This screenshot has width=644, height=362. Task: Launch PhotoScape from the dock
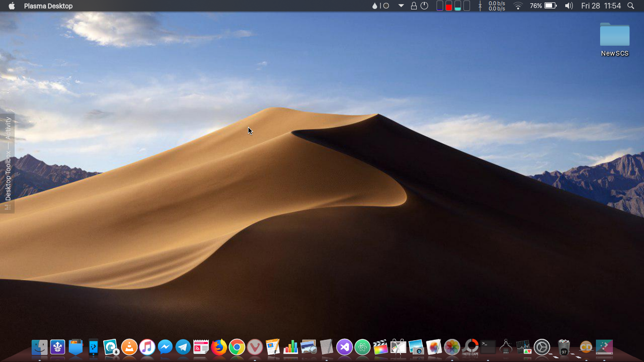click(470, 347)
